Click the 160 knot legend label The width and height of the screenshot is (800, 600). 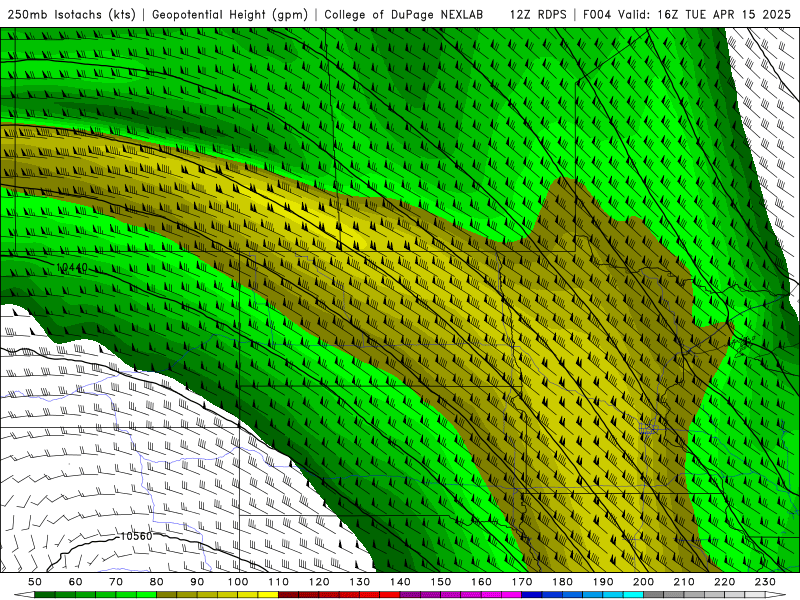tap(481, 582)
